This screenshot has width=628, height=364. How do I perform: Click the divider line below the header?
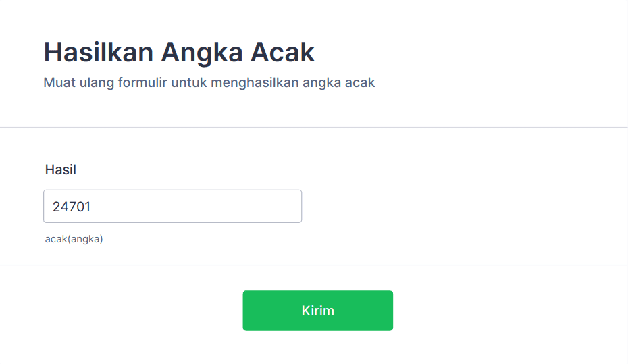tap(314, 128)
